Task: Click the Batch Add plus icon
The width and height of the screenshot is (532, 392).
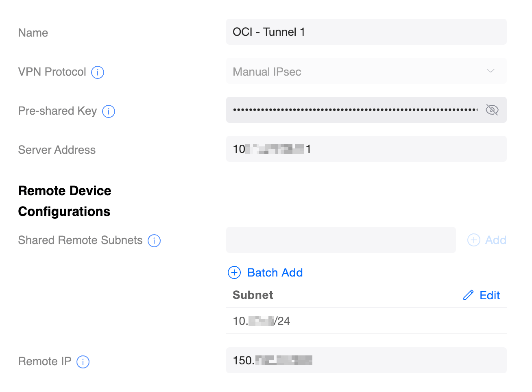Action: [x=234, y=272]
